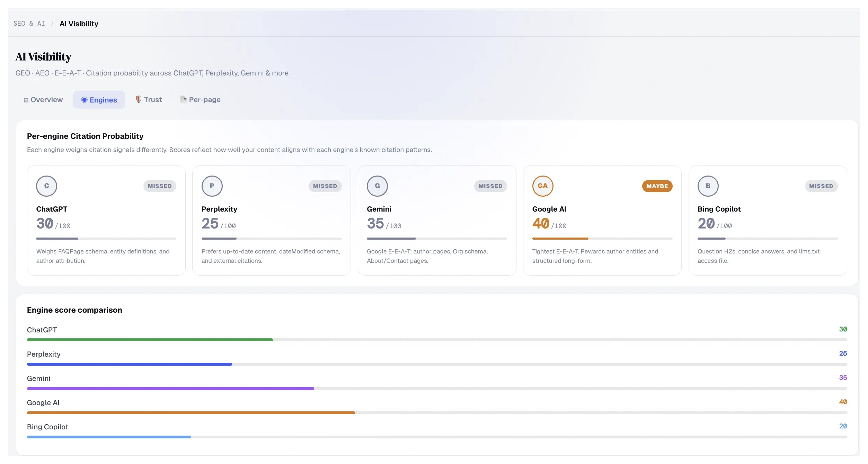Click ChatGPT label in comparison list
868x464 pixels.
(42, 330)
